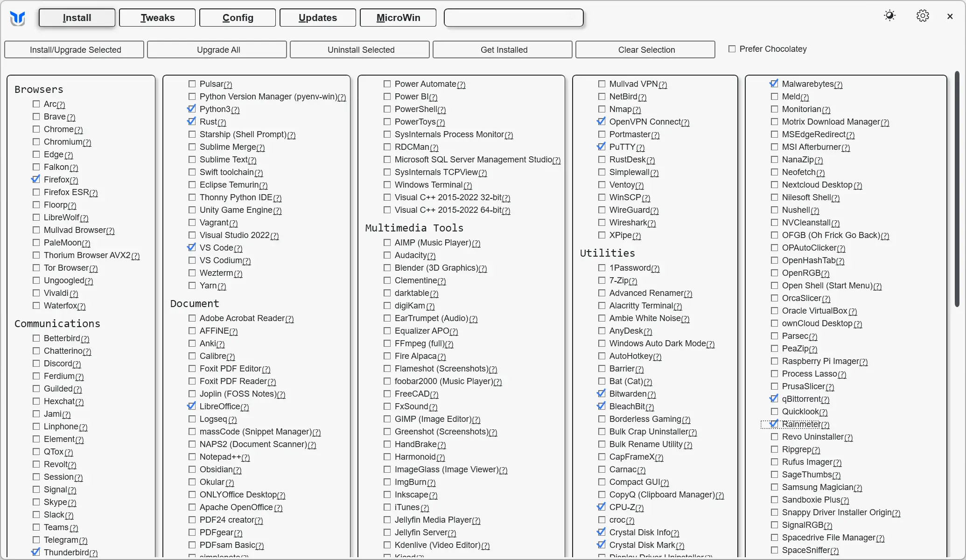Click the 'Sandboxie Plus' label
Screen dimensions: 966x560
[x=811, y=500]
